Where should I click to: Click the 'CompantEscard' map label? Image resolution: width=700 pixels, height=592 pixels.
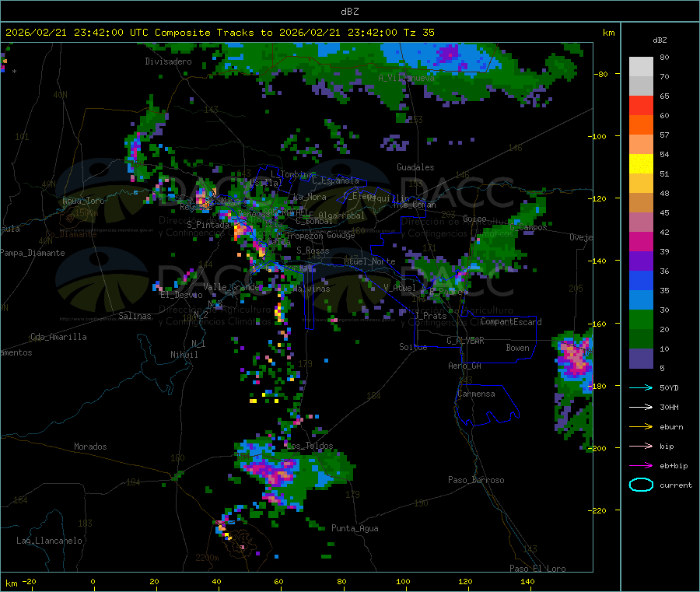511,321
